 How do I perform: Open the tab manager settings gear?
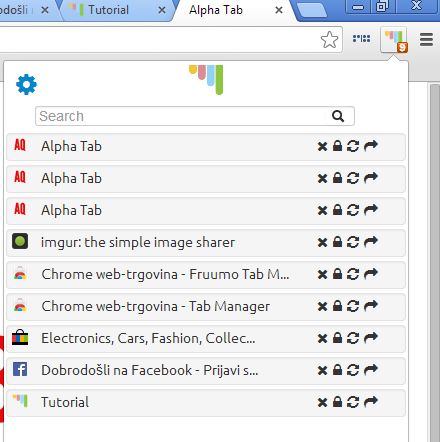(26, 85)
